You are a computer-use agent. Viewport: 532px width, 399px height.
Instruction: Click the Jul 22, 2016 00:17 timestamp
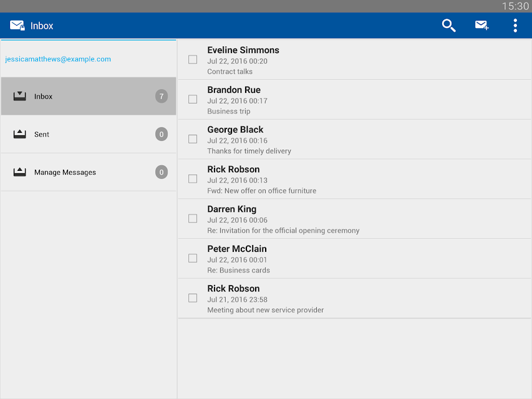[x=237, y=101]
